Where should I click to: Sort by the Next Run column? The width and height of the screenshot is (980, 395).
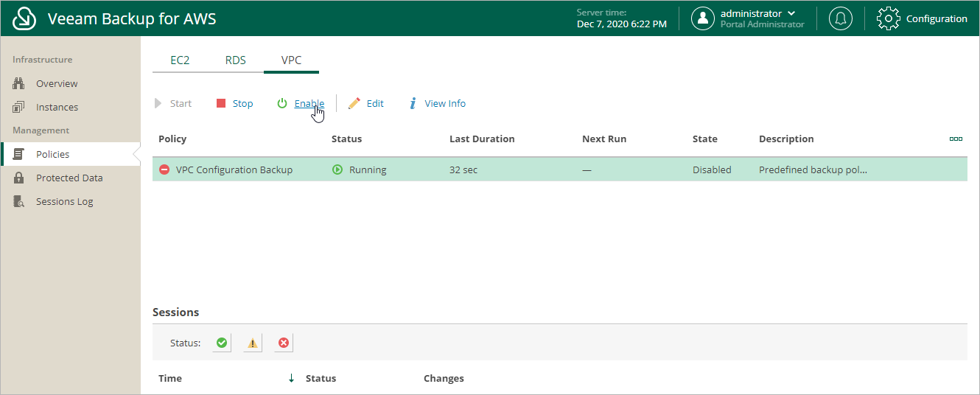603,139
